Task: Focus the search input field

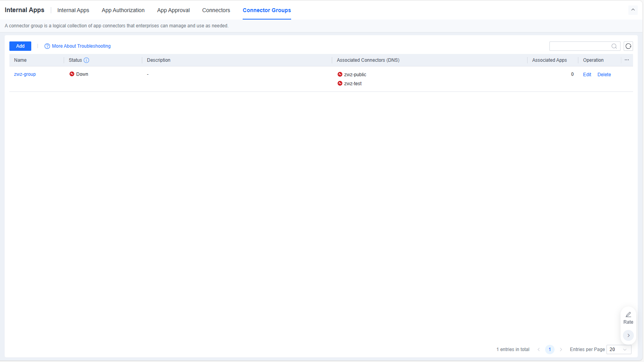Action: [x=580, y=46]
